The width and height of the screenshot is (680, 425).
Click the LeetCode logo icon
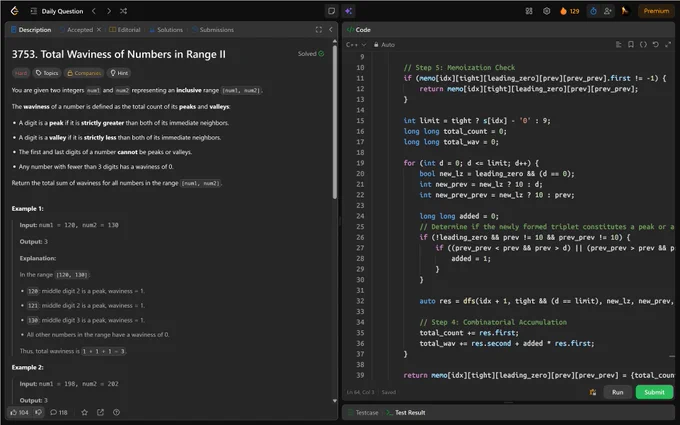[x=14, y=11]
